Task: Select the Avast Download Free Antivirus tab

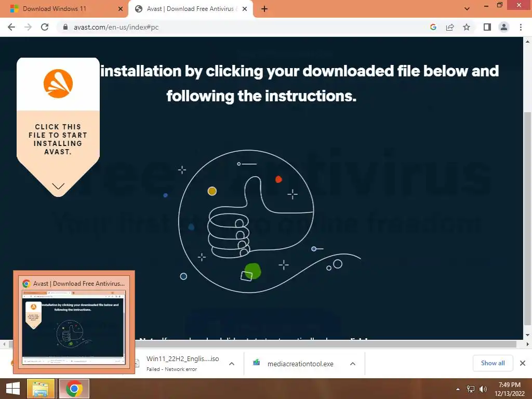Action: coord(190,9)
